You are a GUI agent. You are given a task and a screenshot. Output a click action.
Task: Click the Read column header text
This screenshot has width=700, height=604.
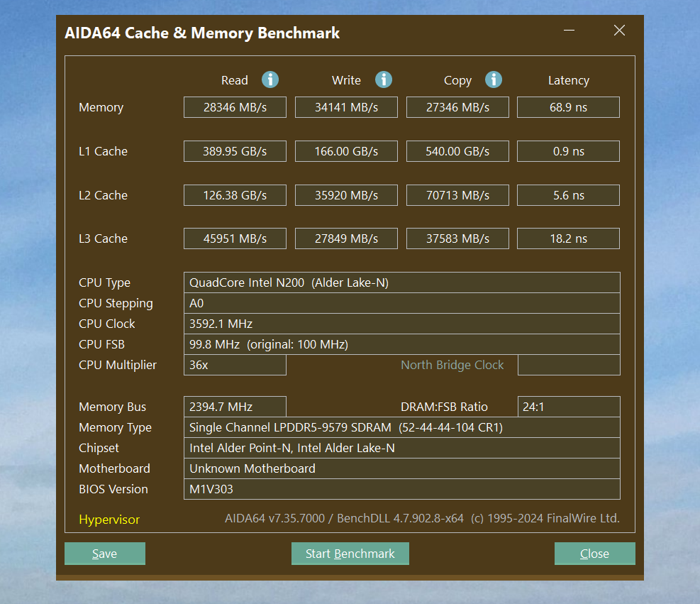234,80
